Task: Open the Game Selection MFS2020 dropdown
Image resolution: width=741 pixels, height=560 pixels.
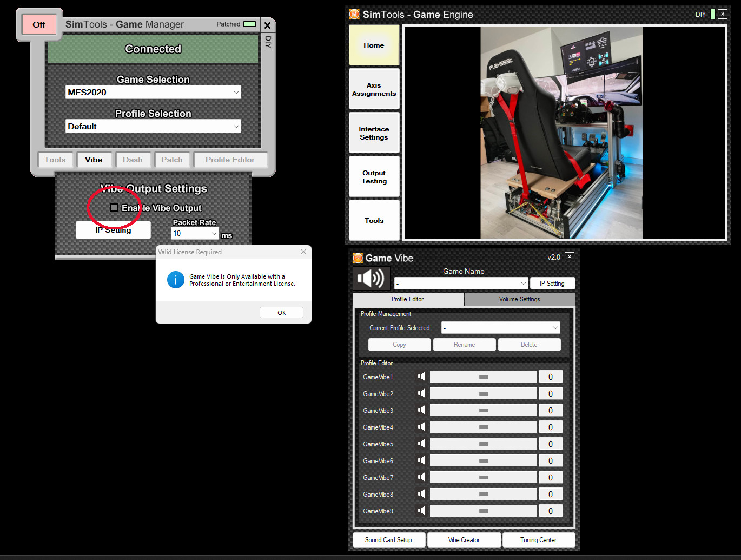Action: point(153,92)
